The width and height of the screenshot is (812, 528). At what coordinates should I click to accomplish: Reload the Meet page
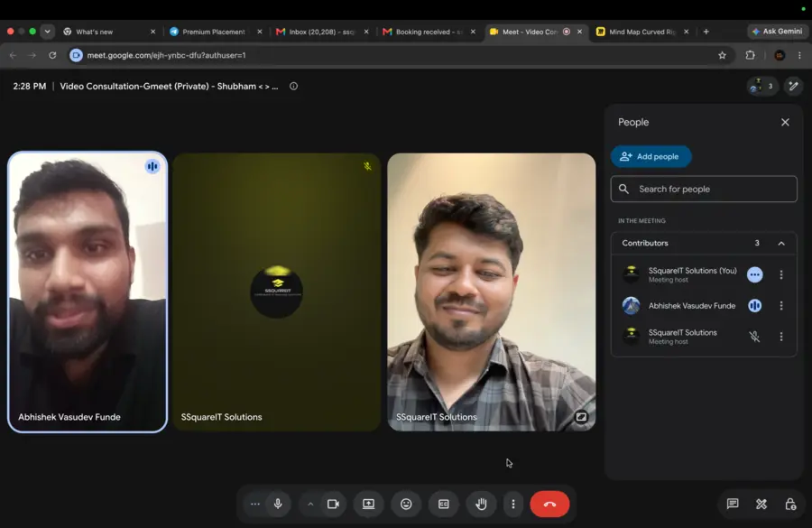(x=52, y=55)
